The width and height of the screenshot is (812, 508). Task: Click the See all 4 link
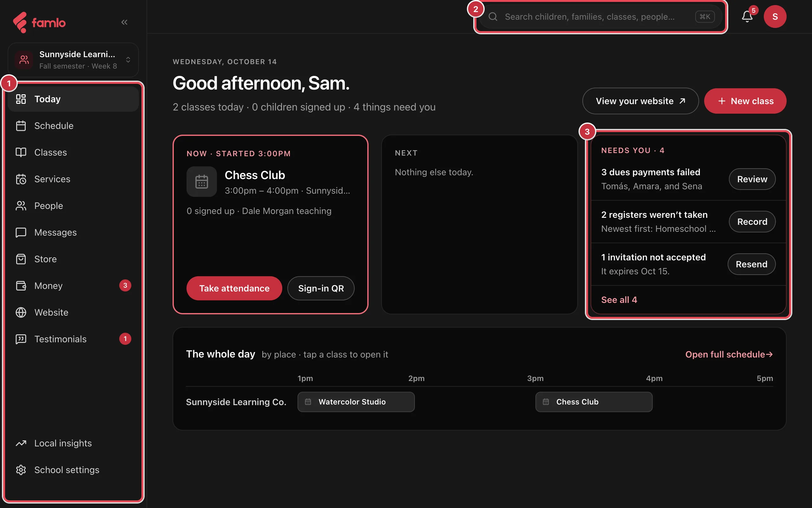point(619,300)
